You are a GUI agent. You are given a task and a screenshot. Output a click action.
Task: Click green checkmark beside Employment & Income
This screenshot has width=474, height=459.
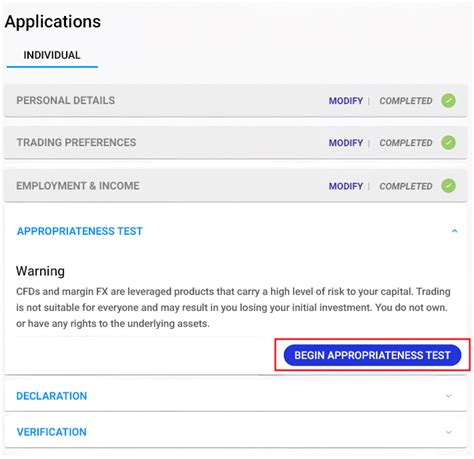click(x=448, y=186)
